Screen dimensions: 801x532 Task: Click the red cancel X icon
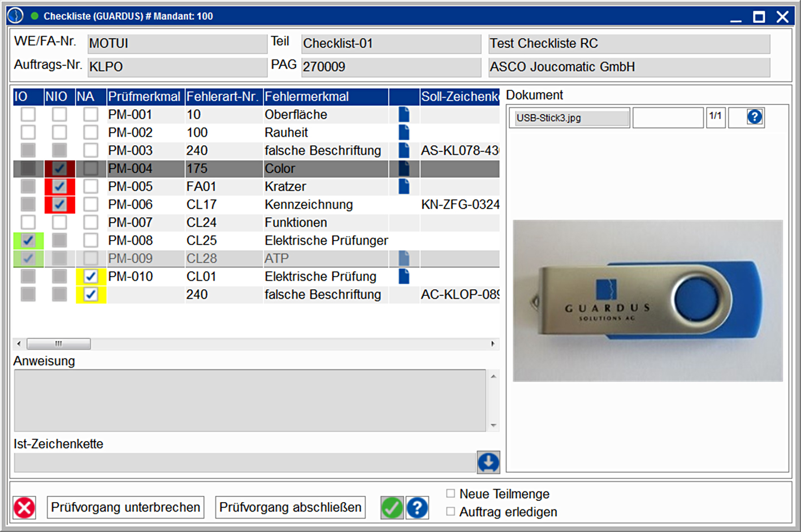click(24, 508)
